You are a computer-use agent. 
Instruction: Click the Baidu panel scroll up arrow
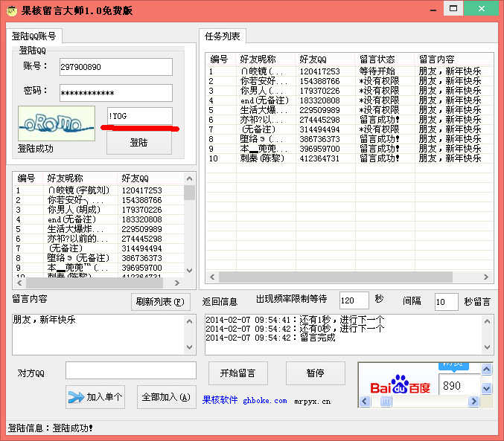(x=487, y=370)
